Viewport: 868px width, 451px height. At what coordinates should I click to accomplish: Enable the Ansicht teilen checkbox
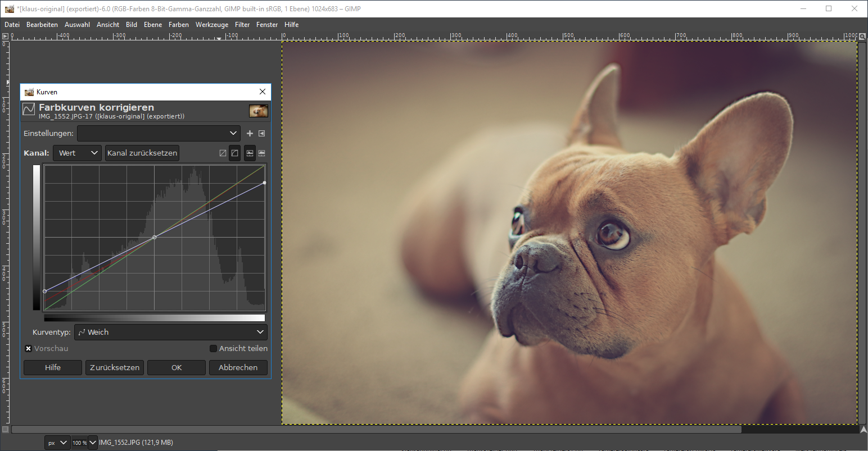pyautogui.click(x=213, y=349)
